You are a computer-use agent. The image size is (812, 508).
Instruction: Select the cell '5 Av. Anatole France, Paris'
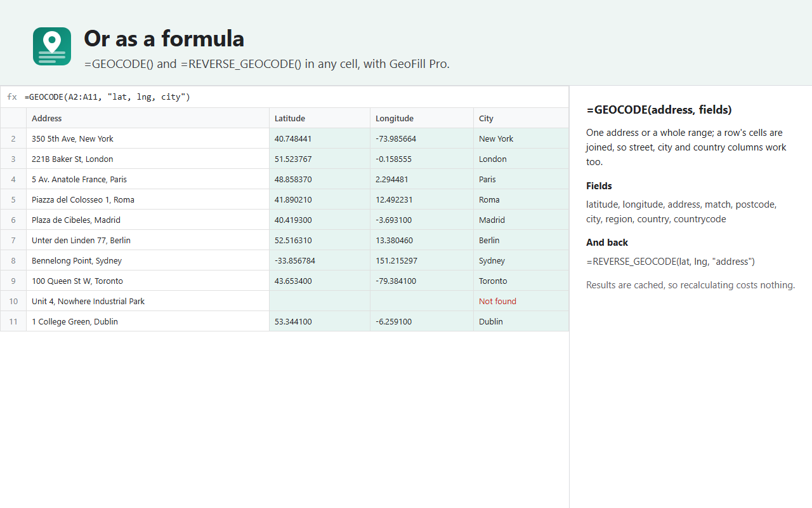pyautogui.click(x=148, y=179)
